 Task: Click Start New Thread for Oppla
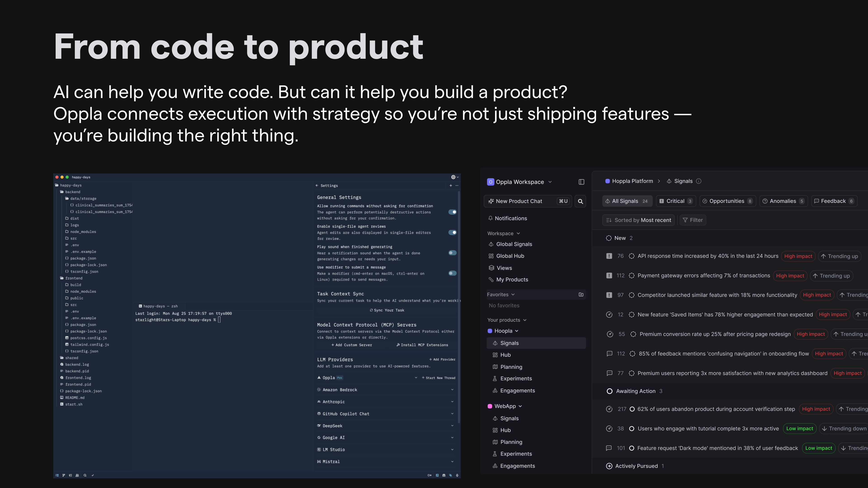pyautogui.click(x=438, y=378)
